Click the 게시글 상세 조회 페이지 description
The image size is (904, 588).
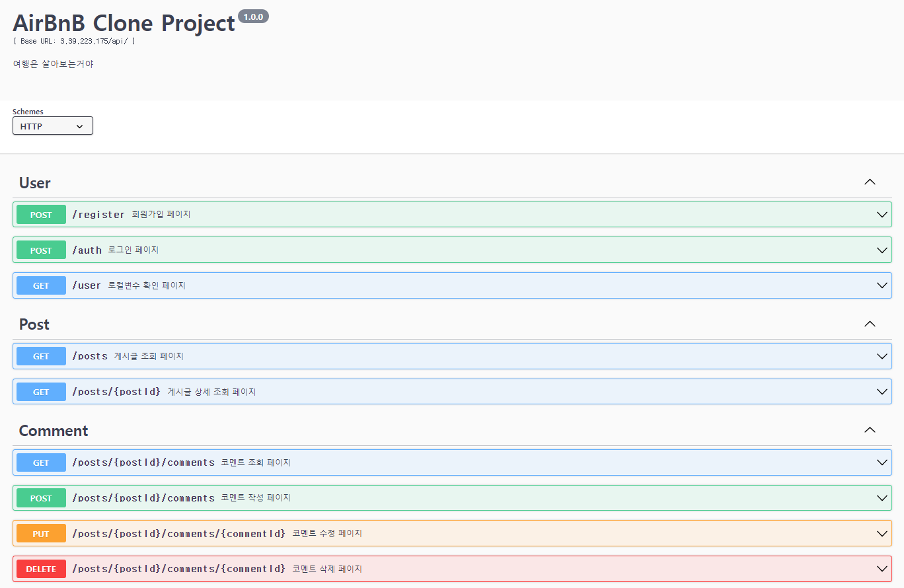(211, 392)
